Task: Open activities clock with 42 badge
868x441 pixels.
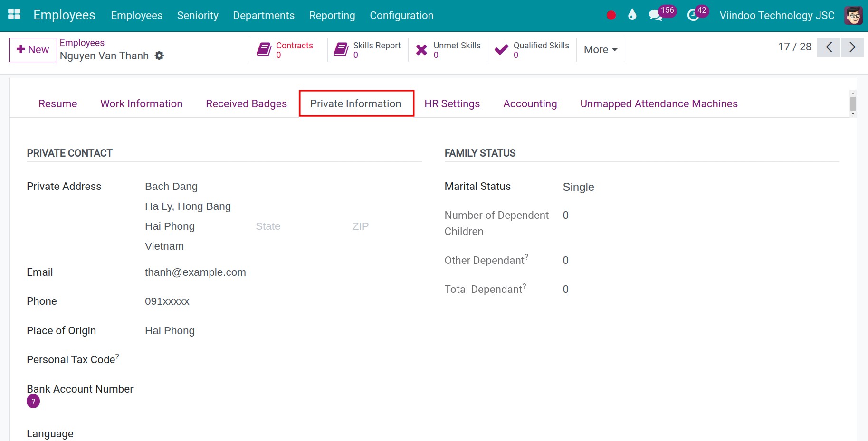Action: click(697, 13)
